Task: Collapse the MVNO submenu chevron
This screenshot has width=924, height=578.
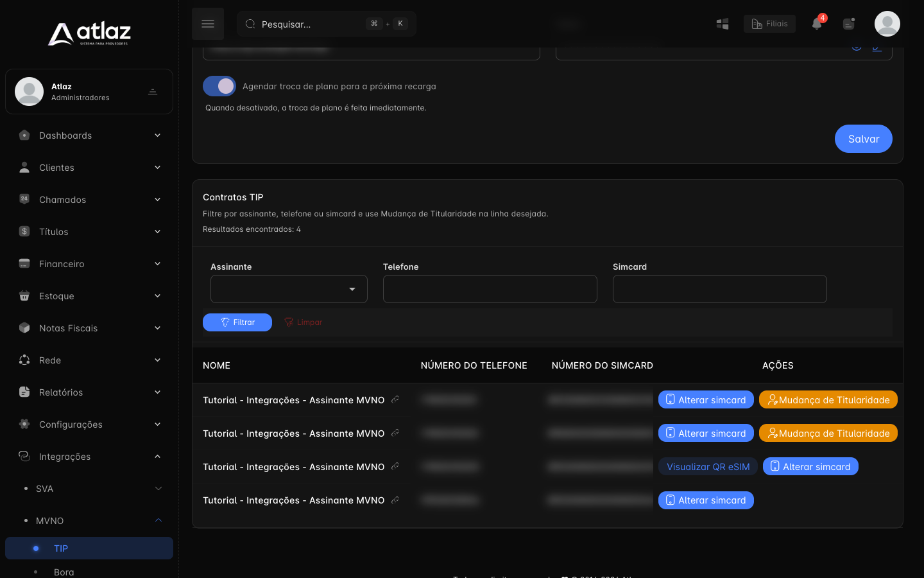Action: click(x=158, y=521)
